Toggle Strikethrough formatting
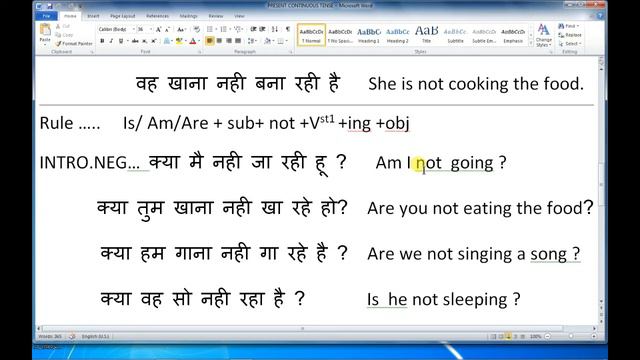 [x=135, y=41]
